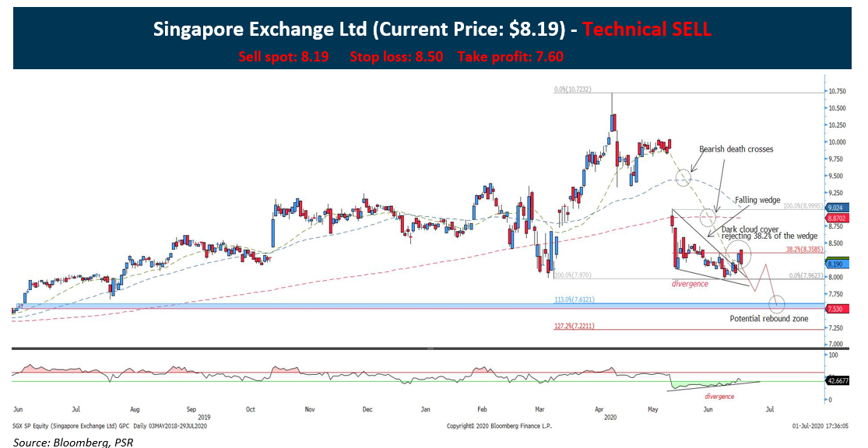Click the 10.000 price axis label
This screenshot has height=448, width=868.
(x=838, y=142)
